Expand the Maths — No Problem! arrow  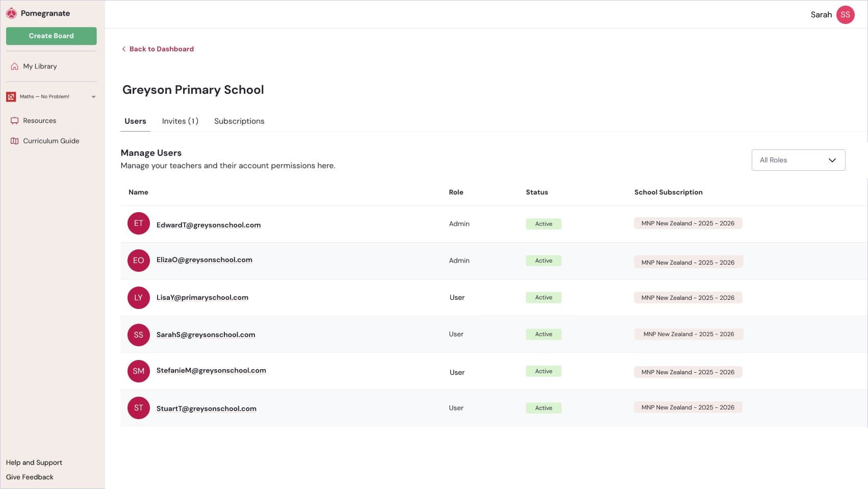(x=93, y=97)
